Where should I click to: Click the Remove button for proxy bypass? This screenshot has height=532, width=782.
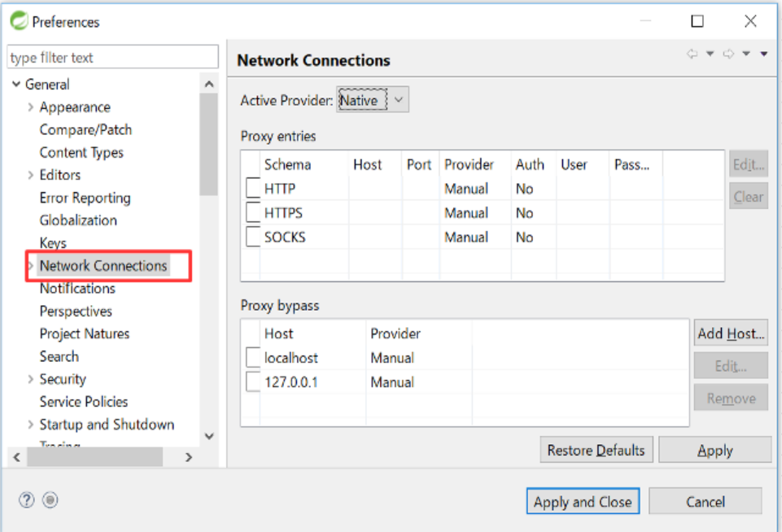pyautogui.click(x=731, y=398)
